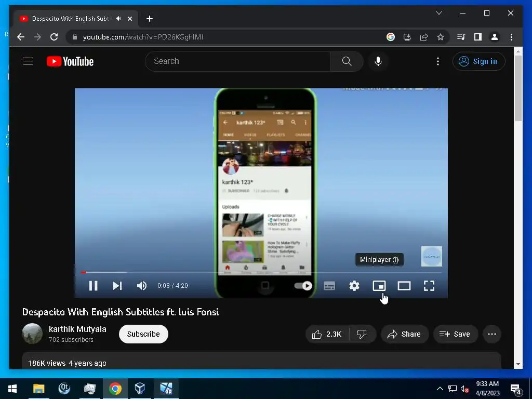
Task: Open video settings gear
Action: pos(354,286)
